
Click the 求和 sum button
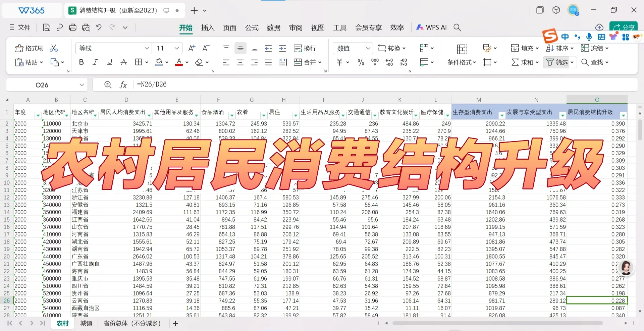(x=525, y=62)
